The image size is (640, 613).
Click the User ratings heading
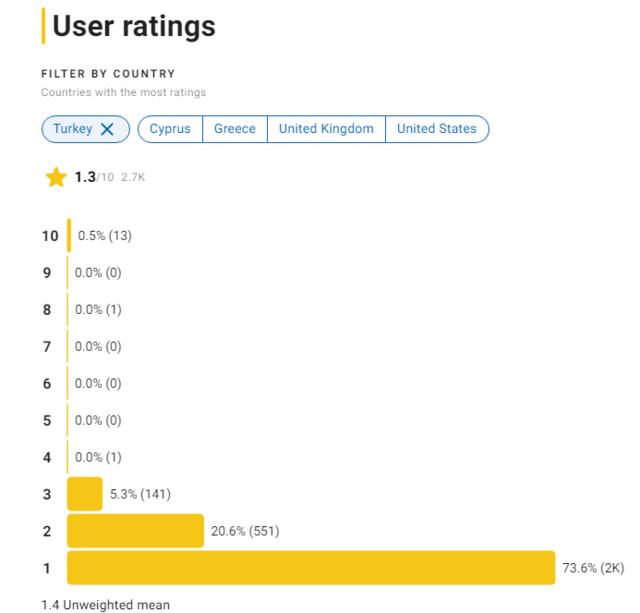pyautogui.click(x=134, y=26)
